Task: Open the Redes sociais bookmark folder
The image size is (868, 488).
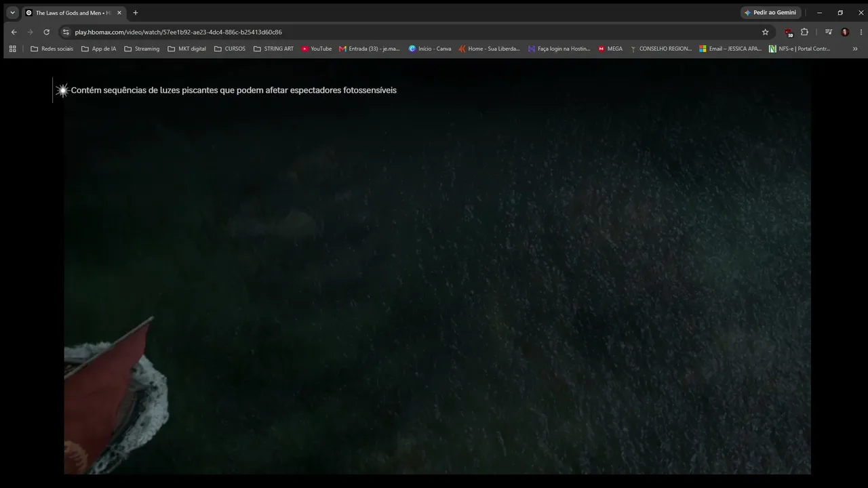Action: tap(52, 49)
